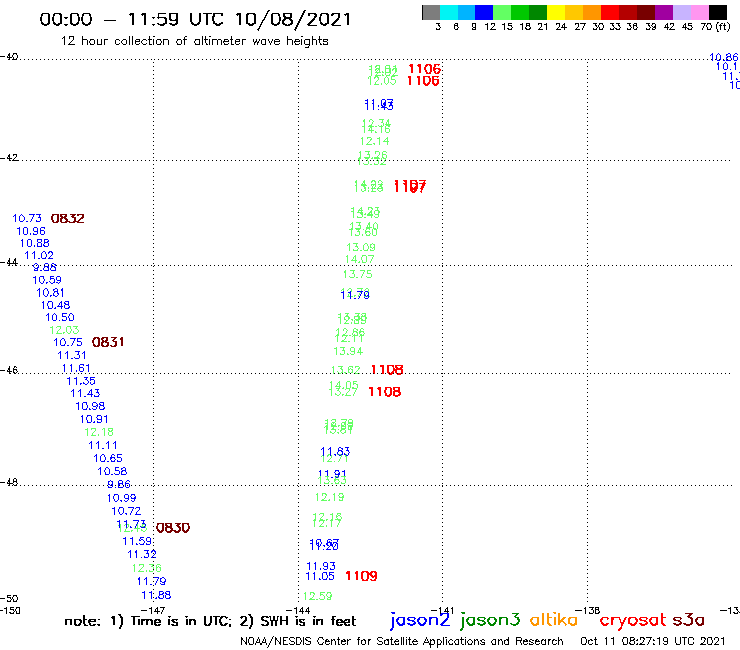Viewport: 740px width, 650px height.
Task: Click the orange swatch in the color scale
Action: (x=592, y=12)
